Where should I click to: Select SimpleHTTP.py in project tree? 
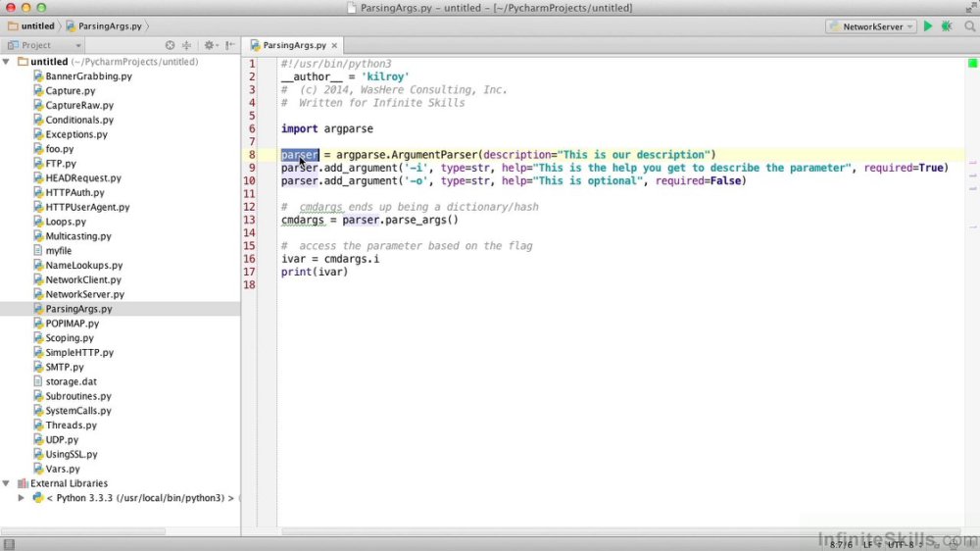tap(79, 352)
